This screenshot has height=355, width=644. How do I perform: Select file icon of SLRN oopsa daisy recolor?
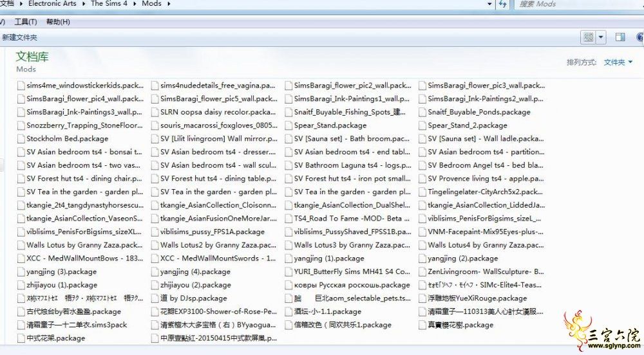tap(155, 113)
